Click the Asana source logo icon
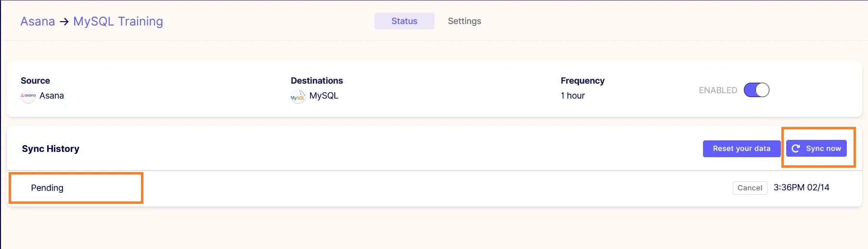 tap(28, 96)
